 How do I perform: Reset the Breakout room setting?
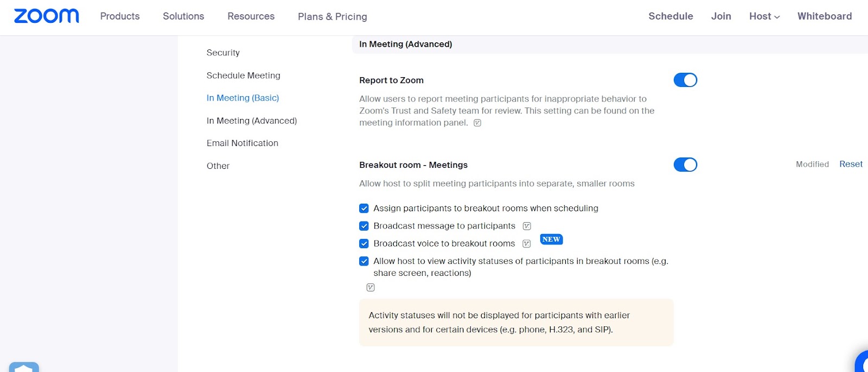851,164
